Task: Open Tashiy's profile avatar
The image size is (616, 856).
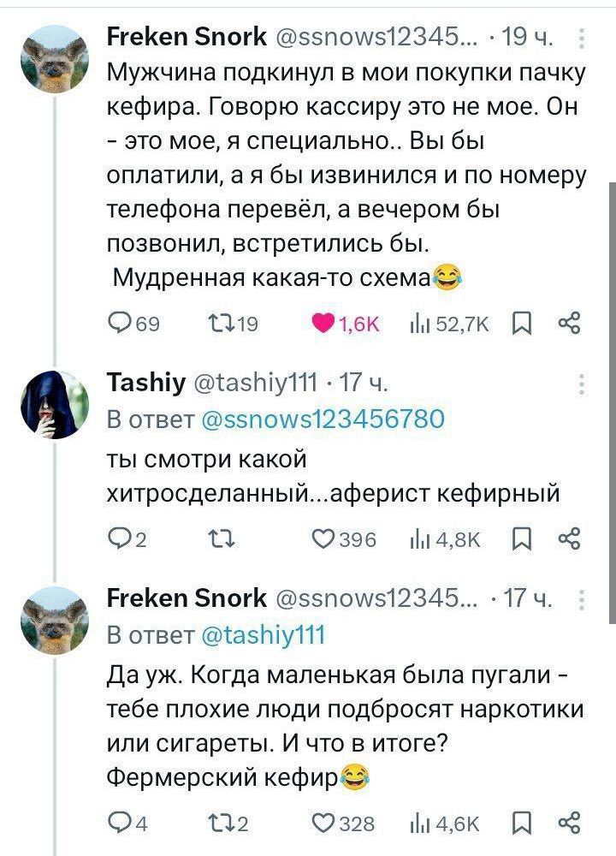Action: click(x=55, y=405)
